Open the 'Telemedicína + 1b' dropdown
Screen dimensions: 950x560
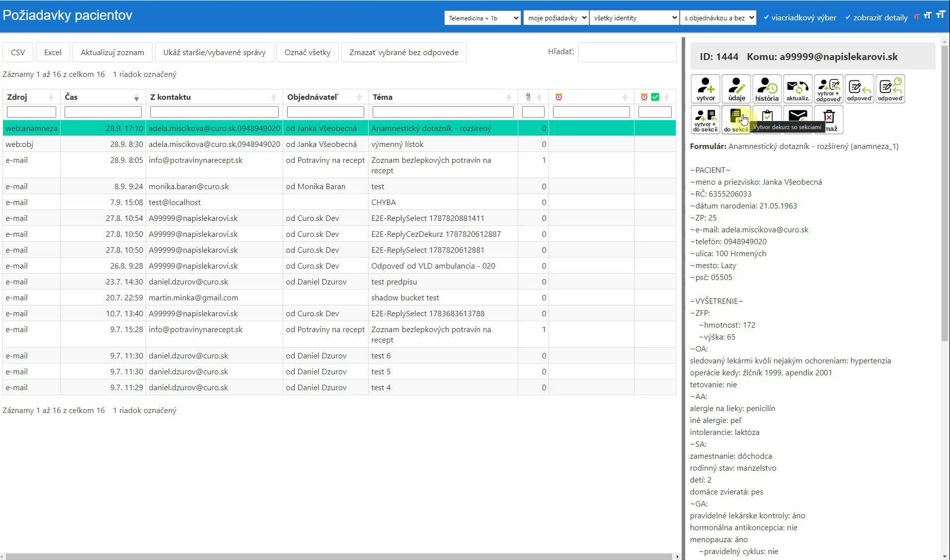click(x=482, y=18)
